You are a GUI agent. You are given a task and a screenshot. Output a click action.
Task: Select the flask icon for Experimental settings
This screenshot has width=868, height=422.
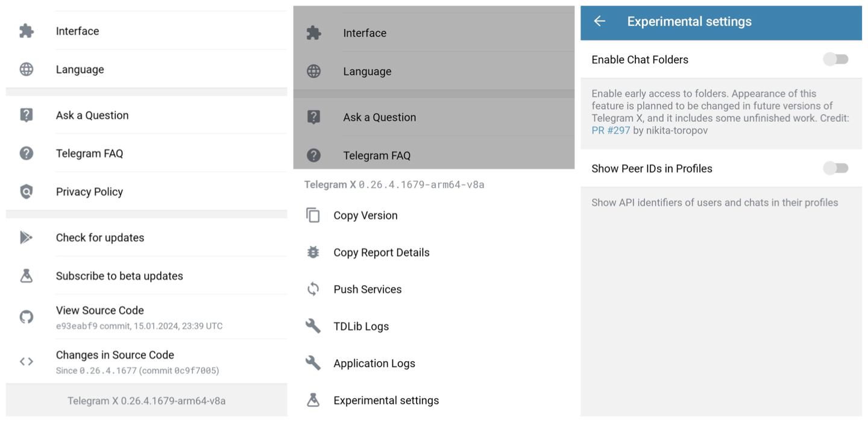313,400
